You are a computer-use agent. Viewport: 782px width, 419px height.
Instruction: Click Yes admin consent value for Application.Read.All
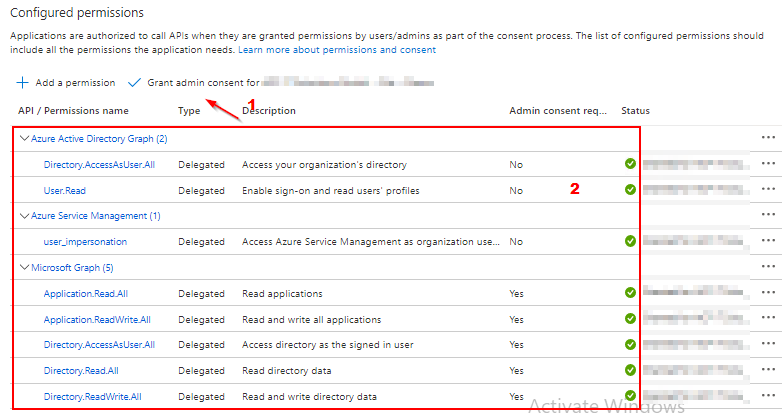click(x=517, y=294)
